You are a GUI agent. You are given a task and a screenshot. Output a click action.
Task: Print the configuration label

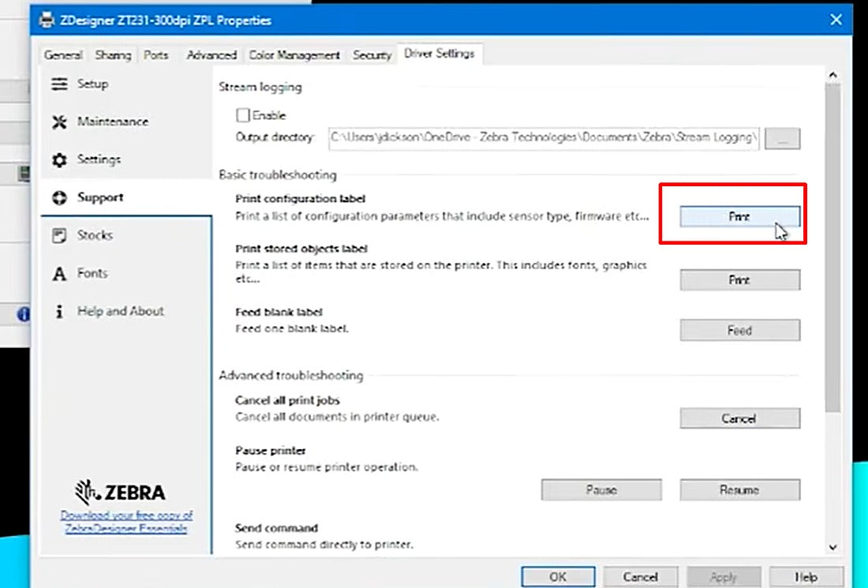(739, 216)
